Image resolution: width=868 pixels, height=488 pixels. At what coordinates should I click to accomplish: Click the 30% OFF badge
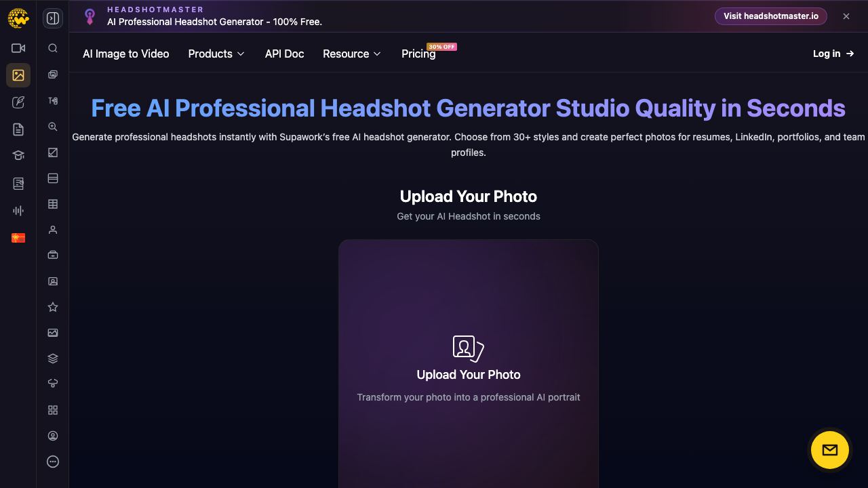click(441, 47)
